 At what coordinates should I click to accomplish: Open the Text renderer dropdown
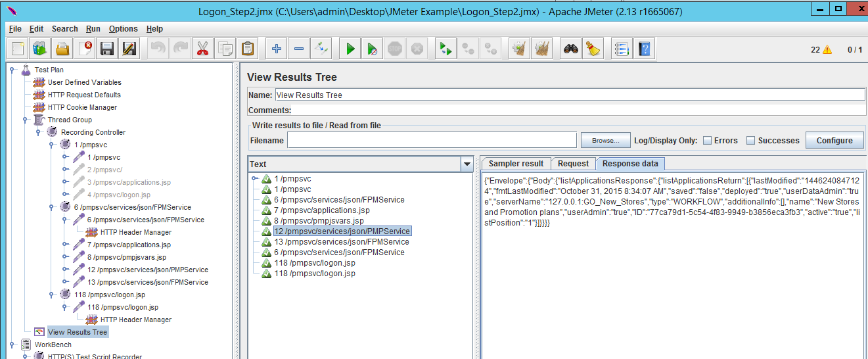click(467, 164)
